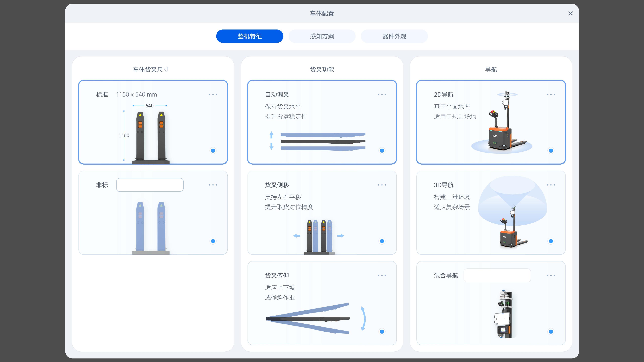Open more options on the 自动调叉 card
The height and width of the screenshot is (362, 644).
click(x=382, y=94)
